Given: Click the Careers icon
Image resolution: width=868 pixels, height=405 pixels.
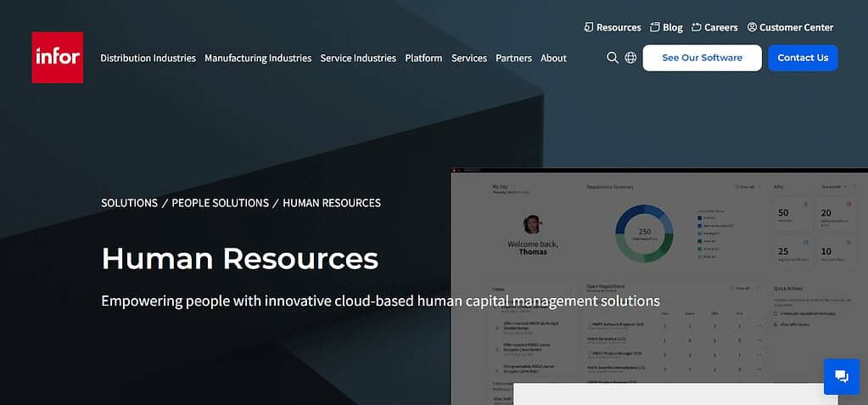Looking at the screenshot, I should point(697,27).
